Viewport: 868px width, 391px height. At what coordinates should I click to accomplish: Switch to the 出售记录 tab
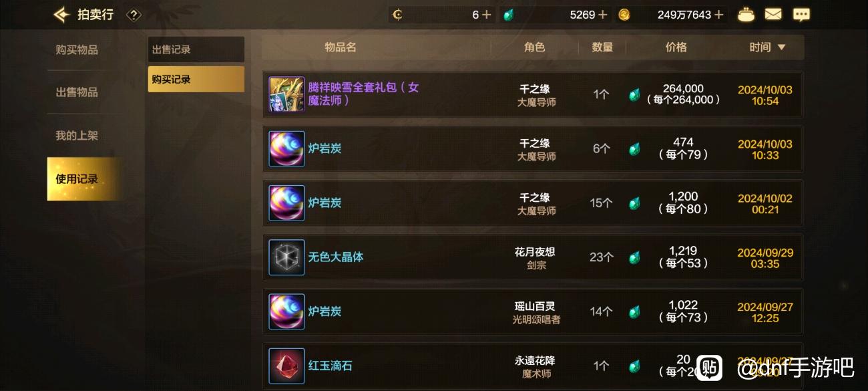pyautogui.click(x=196, y=49)
